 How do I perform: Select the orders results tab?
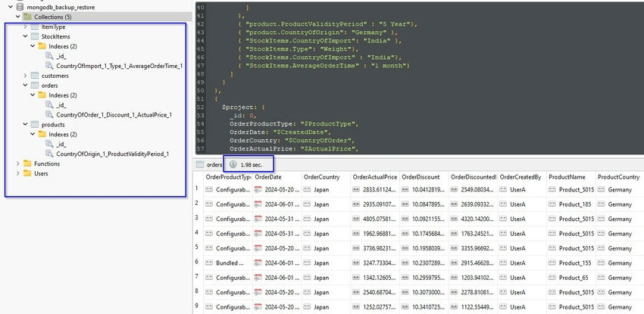coord(209,164)
